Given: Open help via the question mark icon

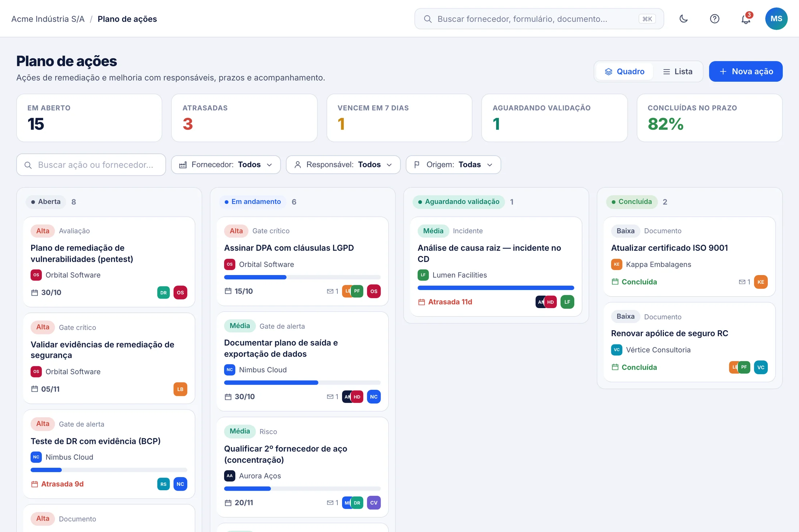Looking at the screenshot, I should 714,19.
